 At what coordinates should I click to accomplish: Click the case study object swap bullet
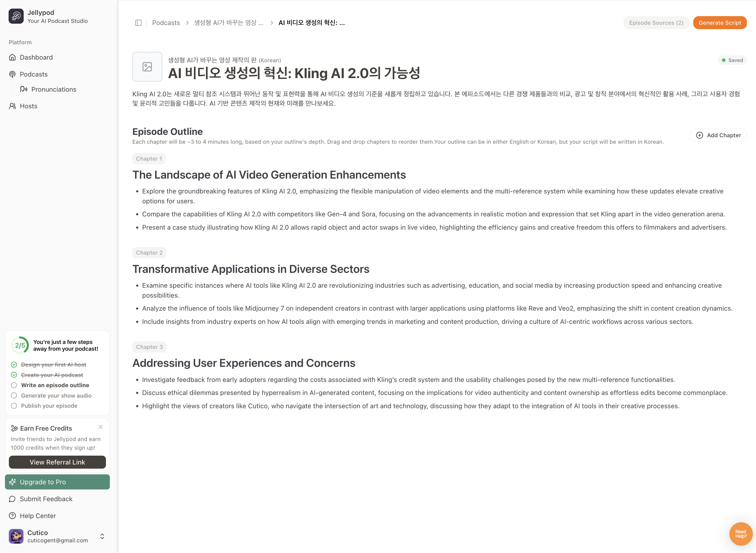click(434, 227)
